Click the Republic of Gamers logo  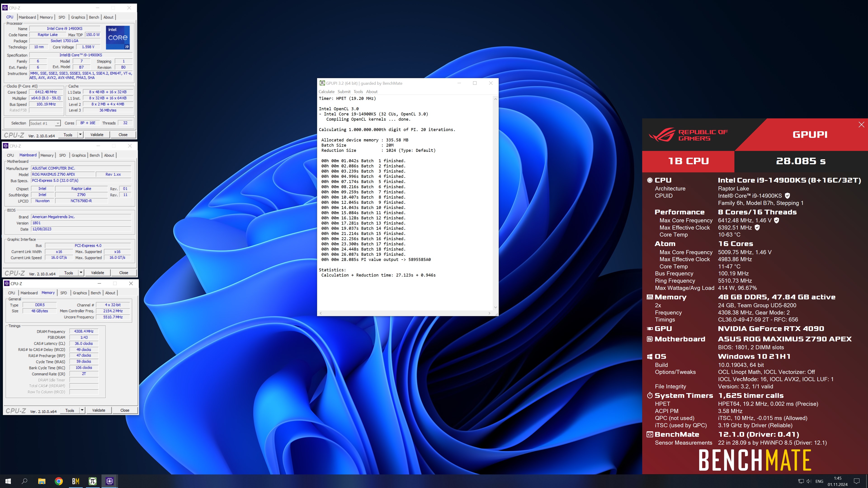click(688, 135)
